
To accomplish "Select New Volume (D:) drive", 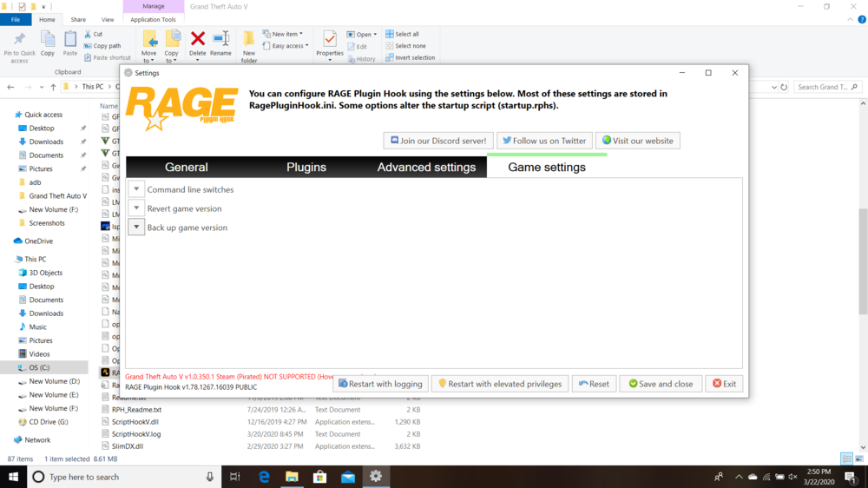I will (x=54, y=382).
